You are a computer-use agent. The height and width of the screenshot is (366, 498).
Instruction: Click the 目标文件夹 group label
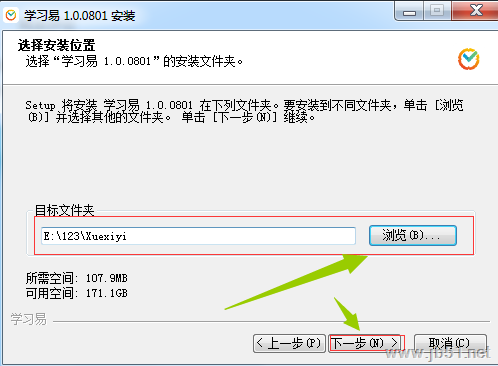65,210
